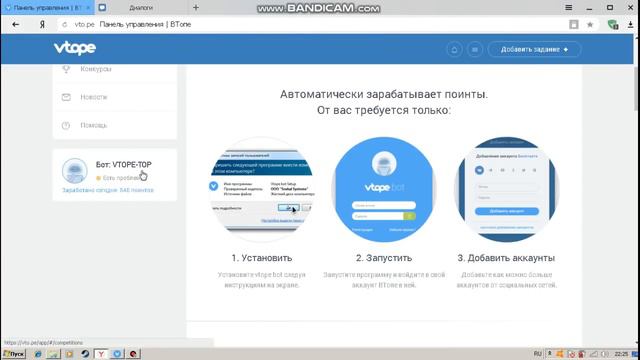Image resolution: width=640 pixels, height=360 pixels.
Task: Click the '3. Добавить аккаунты' heading
Action: pos(506,258)
